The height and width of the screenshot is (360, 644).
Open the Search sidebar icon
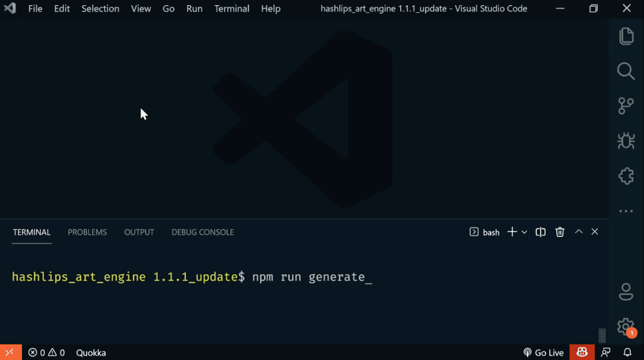(626, 71)
